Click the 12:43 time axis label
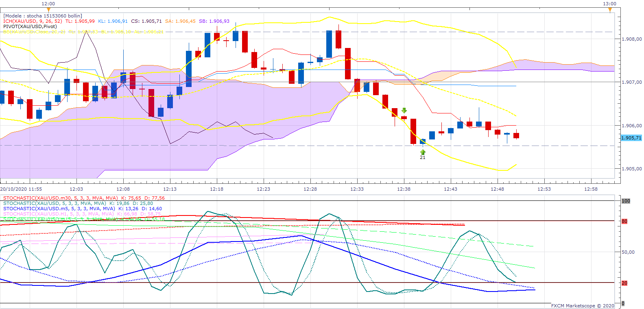The width and height of the screenshot is (644, 309). coord(450,189)
